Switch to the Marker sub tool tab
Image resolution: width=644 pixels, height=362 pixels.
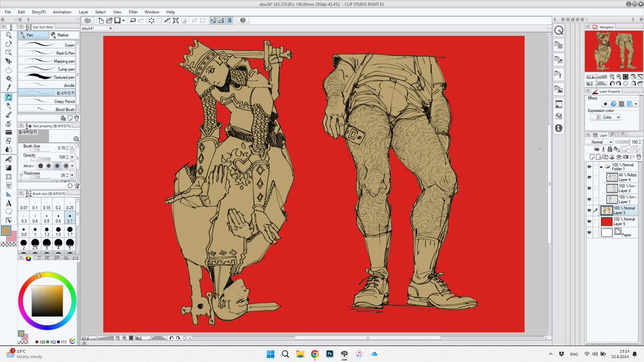coord(63,35)
